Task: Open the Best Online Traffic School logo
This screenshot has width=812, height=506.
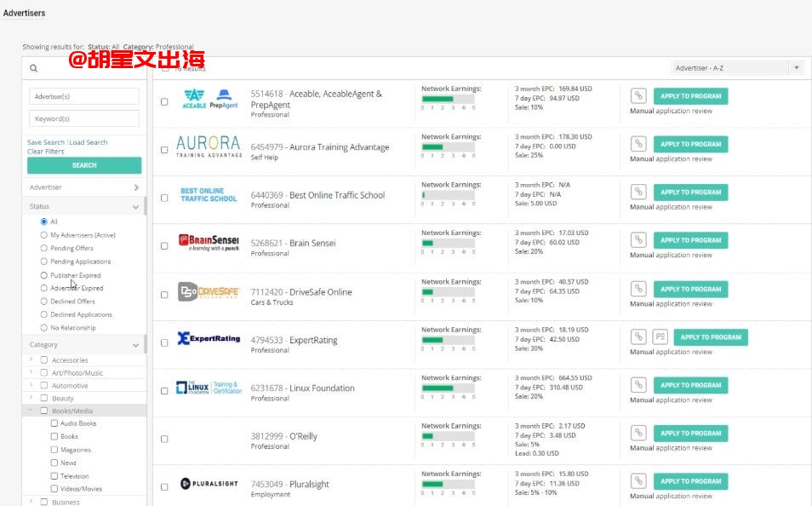Action: 209,195
